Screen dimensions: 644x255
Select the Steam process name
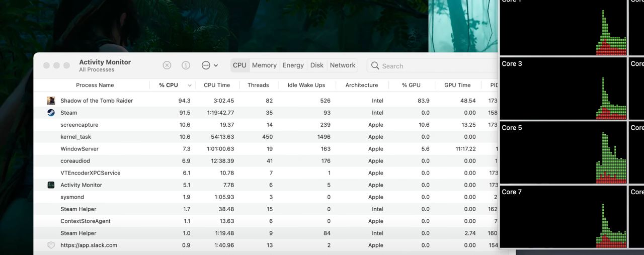(x=68, y=113)
